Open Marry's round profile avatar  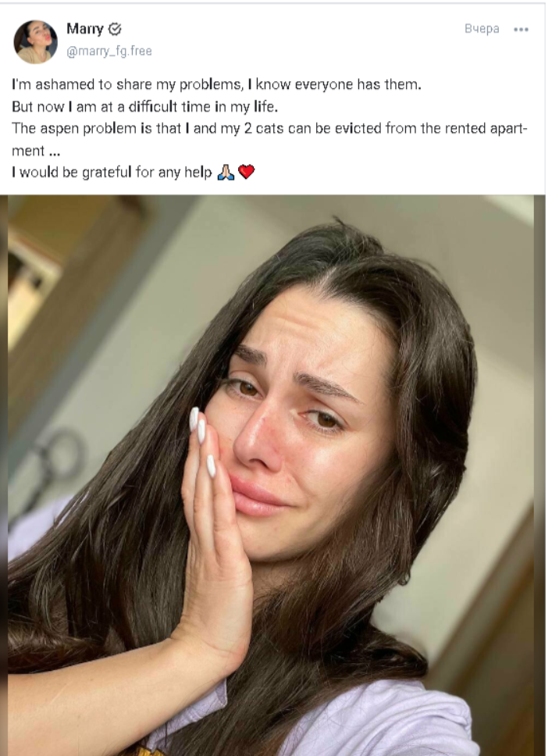point(35,41)
